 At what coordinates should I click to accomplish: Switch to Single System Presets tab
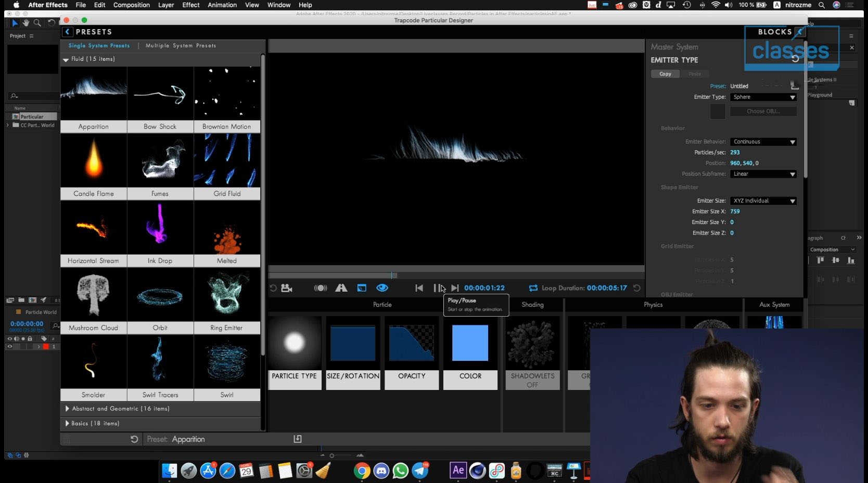(x=99, y=46)
